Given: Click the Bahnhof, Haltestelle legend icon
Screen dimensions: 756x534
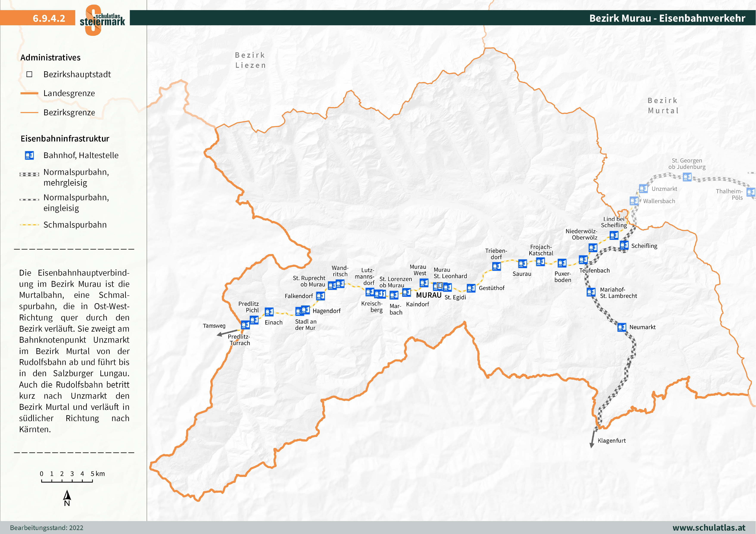Looking at the screenshot, I should [29, 155].
